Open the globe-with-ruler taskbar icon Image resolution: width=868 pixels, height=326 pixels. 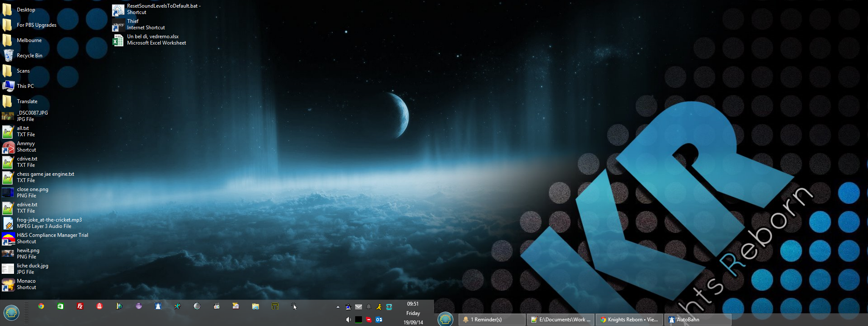point(119,306)
